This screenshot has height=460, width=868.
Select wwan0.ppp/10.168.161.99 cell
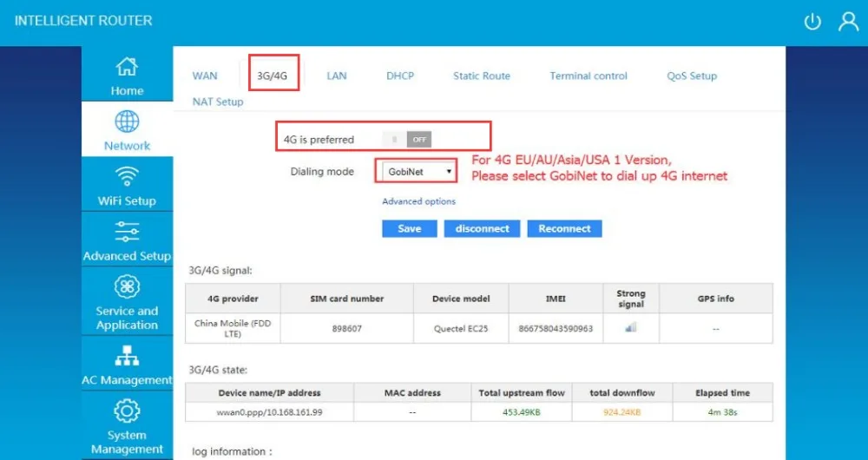270,412
